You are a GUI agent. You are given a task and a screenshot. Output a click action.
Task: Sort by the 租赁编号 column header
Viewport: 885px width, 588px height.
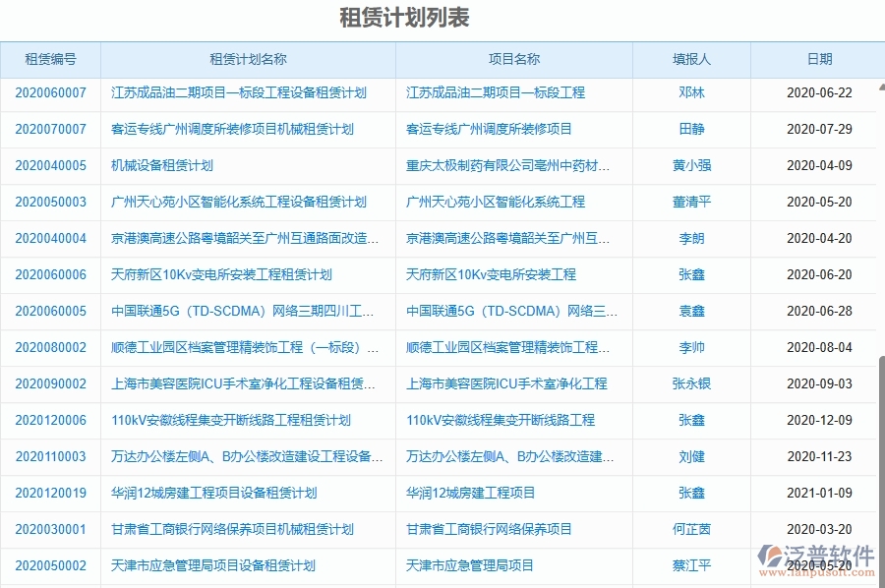(50, 59)
